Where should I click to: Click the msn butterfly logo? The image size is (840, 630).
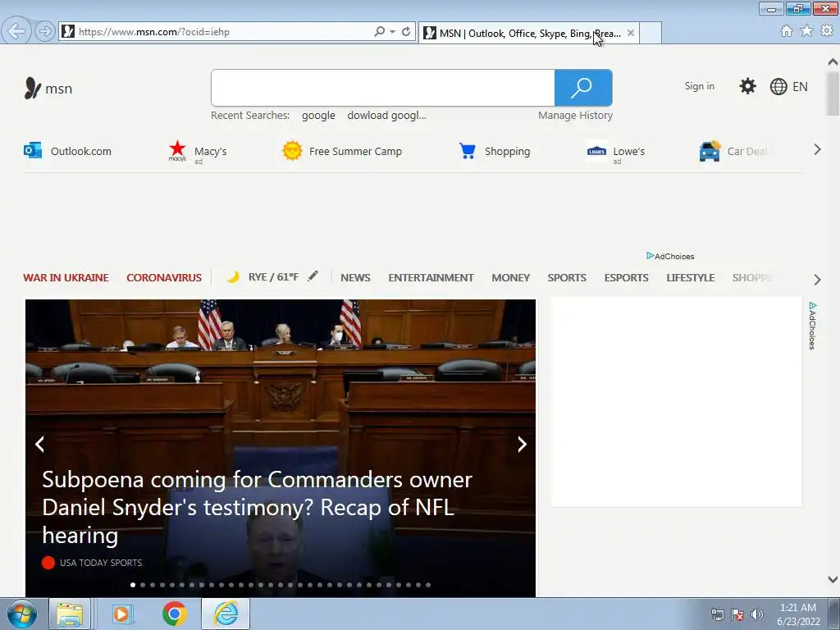click(48, 88)
